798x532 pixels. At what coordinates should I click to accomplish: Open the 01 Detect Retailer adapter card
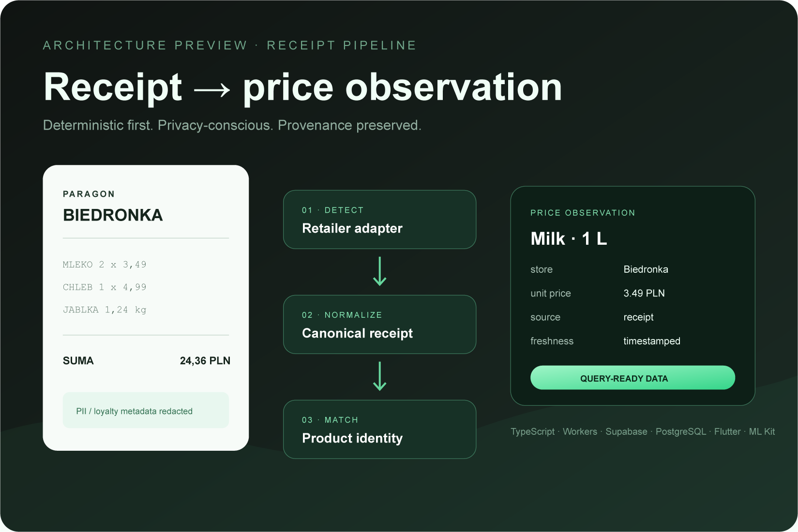point(380,220)
